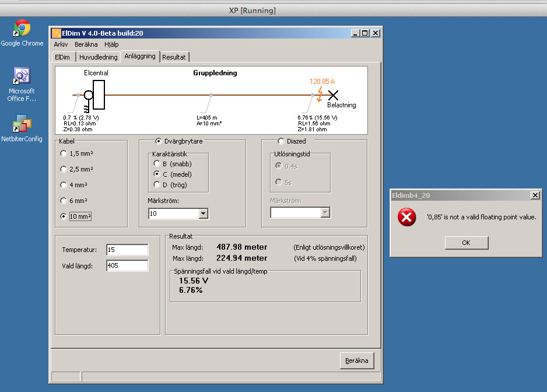This screenshot has height=392, width=547.
Task: Select the 1,5 mm² cable option
Action: 64,153
